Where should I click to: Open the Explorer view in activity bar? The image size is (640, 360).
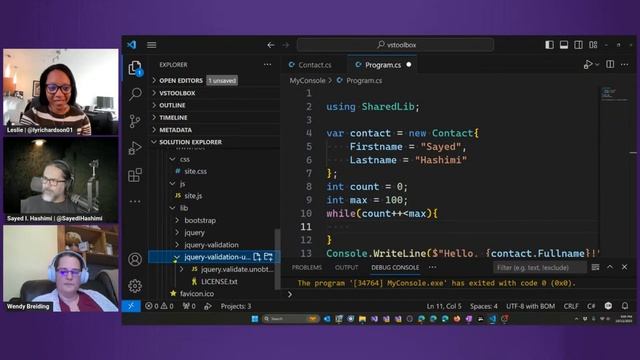pos(135,68)
